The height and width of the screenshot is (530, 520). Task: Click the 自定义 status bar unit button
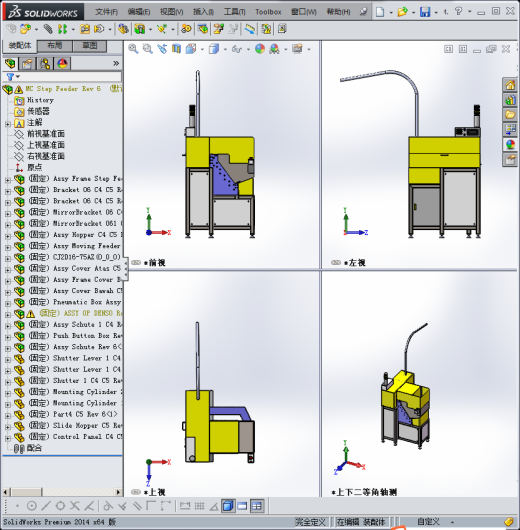pos(429,522)
